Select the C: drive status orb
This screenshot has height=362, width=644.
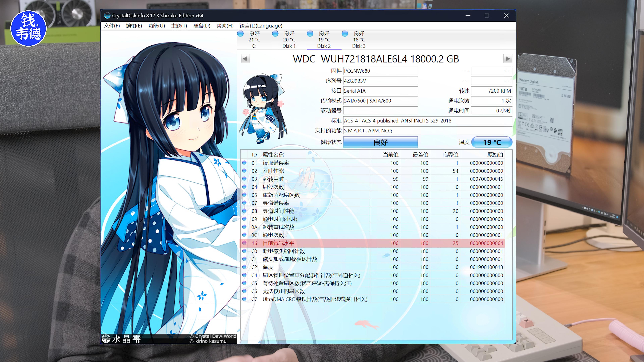[x=240, y=34]
